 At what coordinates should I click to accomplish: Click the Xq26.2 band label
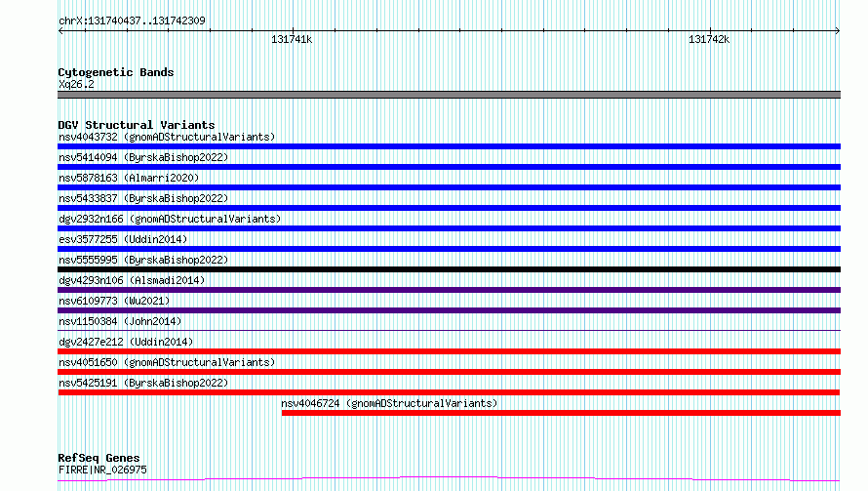point(76,84)
